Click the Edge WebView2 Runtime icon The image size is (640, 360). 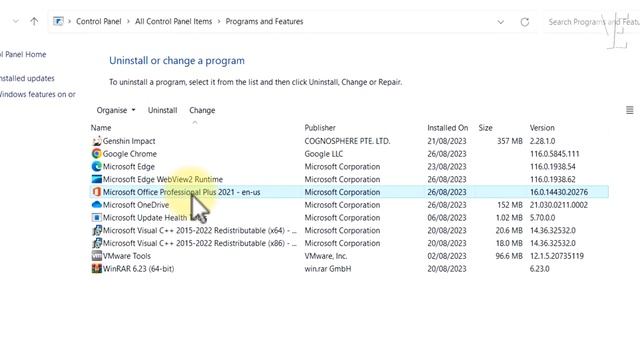97,179
